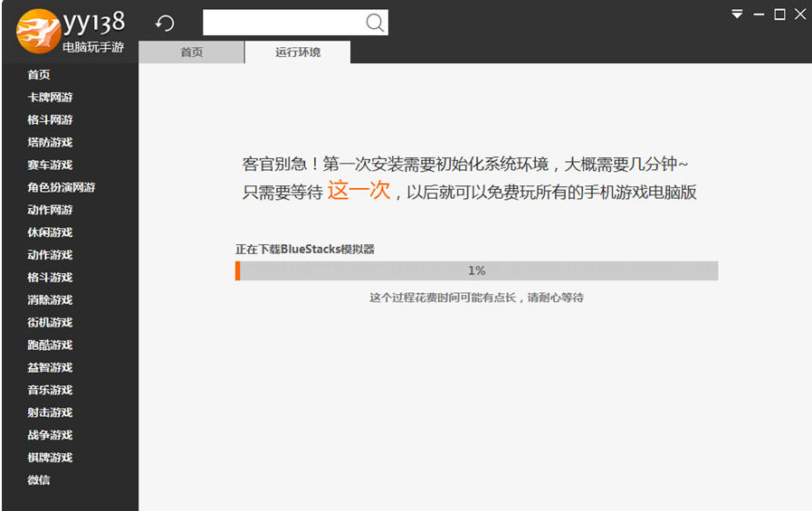Choose 赛车游戏 from the sidebar
Screen dimensions: 812x511
50,165
